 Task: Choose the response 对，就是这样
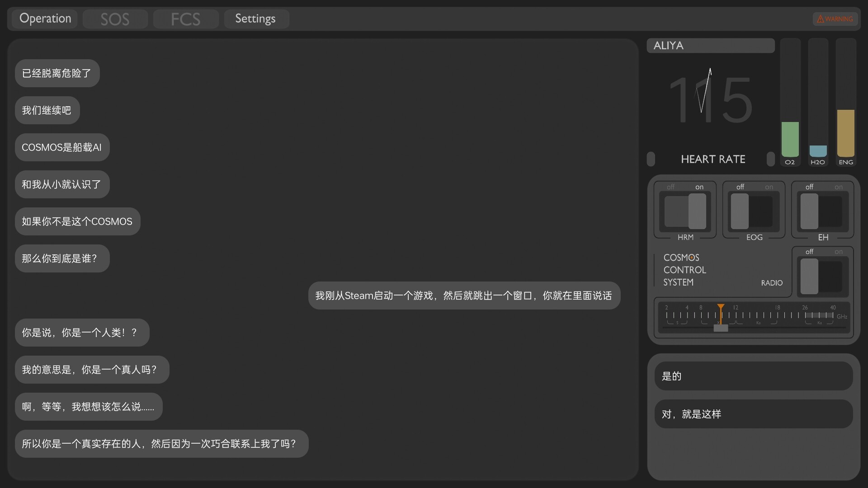click(x=753, y=413)
